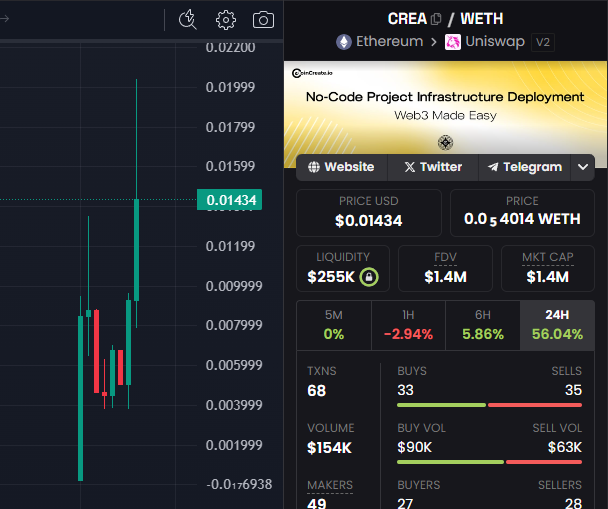This screenshot has height=509, width=608.
Task: Click the LIQUIDITY $255K box
Action: pyautogui.click(x=343, y=268)
